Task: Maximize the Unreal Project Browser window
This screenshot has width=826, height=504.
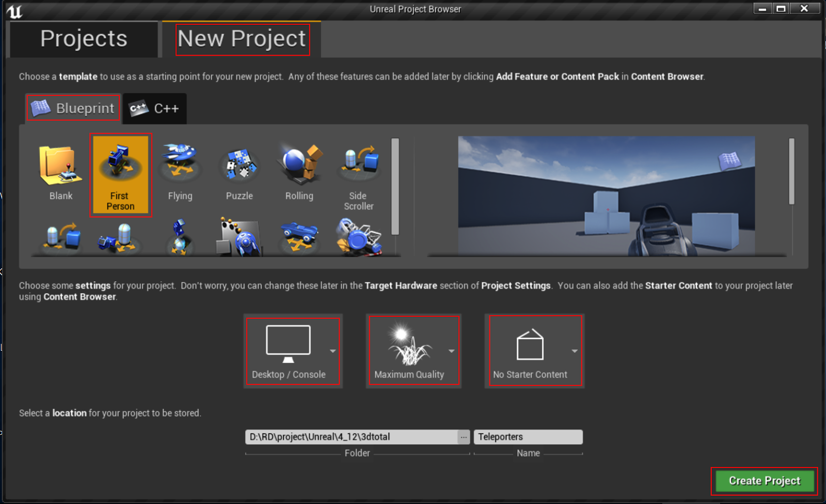Action: pos(781,8)
